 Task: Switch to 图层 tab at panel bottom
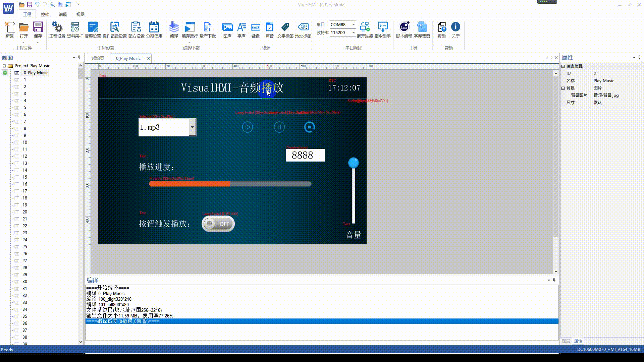click(566, 341)
